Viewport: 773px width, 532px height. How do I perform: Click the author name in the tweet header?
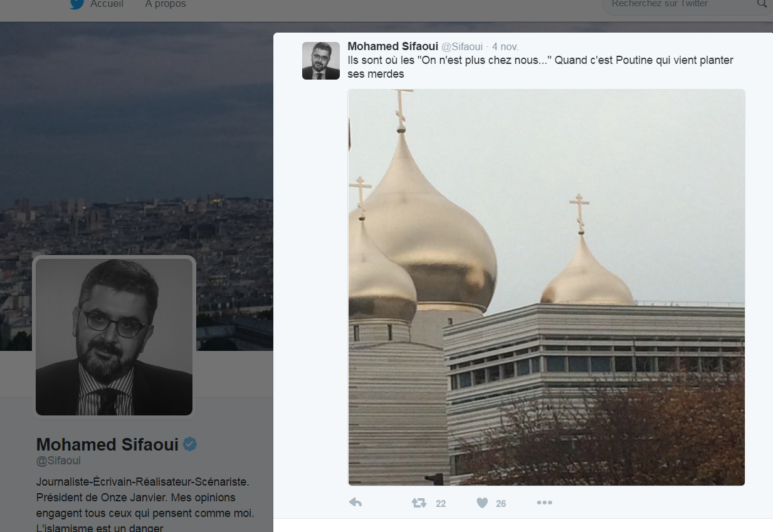point(392,46)
